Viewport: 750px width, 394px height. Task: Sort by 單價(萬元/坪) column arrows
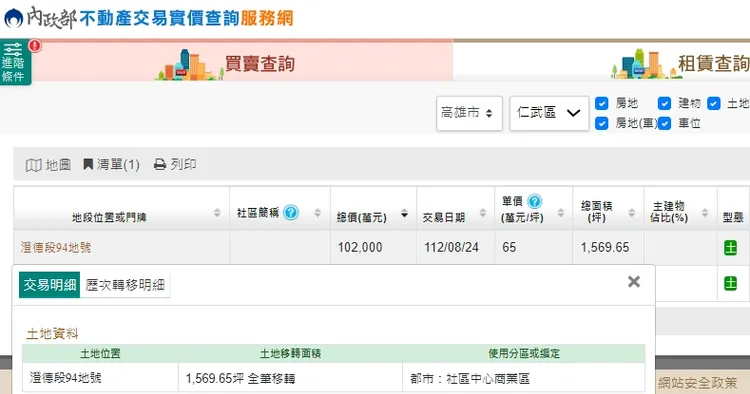pyautogui.click(x=561, y=213)
